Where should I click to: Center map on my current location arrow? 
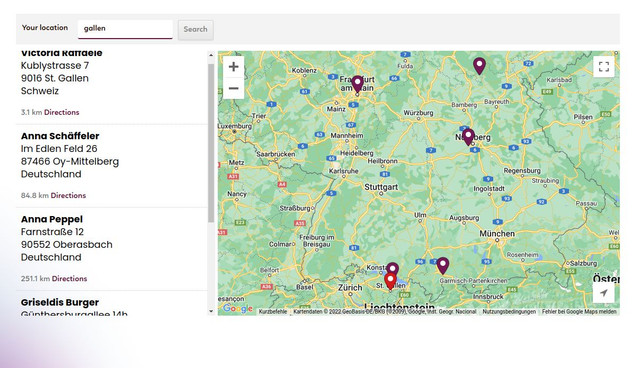coord(604,293)
